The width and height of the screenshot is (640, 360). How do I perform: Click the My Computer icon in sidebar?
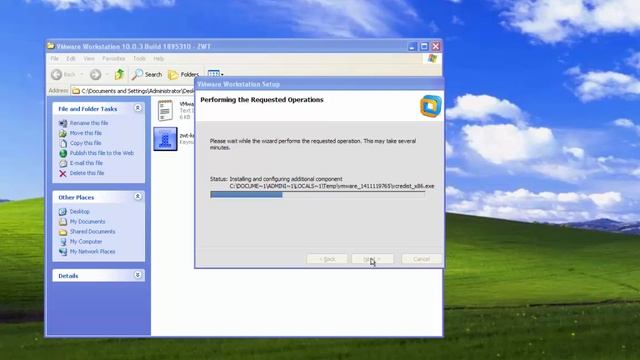pyautogui.click(x=63, y=242)
